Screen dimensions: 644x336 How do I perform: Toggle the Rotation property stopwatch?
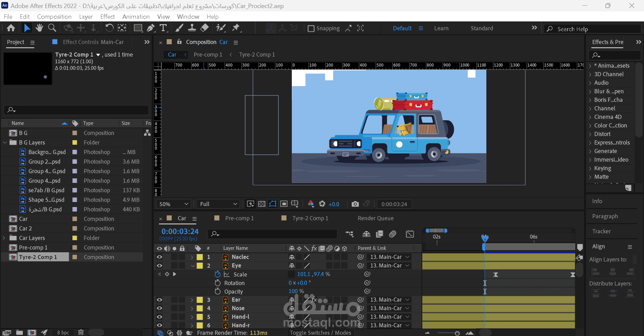coord(218,283)
